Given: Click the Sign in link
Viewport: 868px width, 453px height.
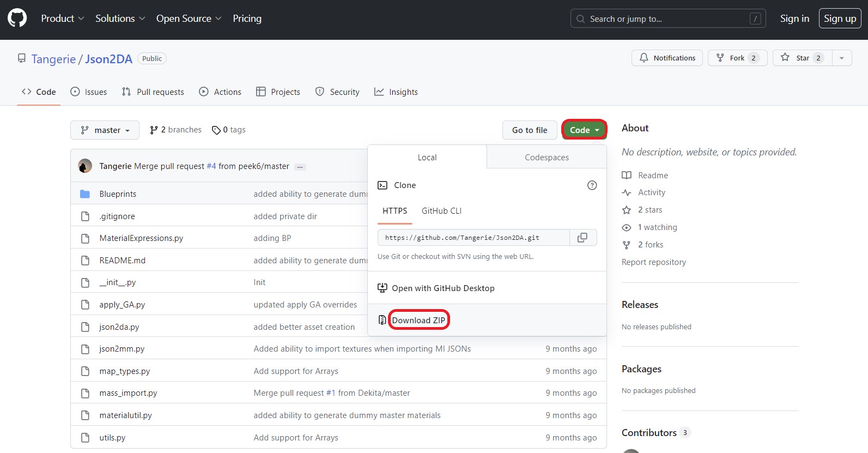Looking at the screenshot, I should coord(794,19).
